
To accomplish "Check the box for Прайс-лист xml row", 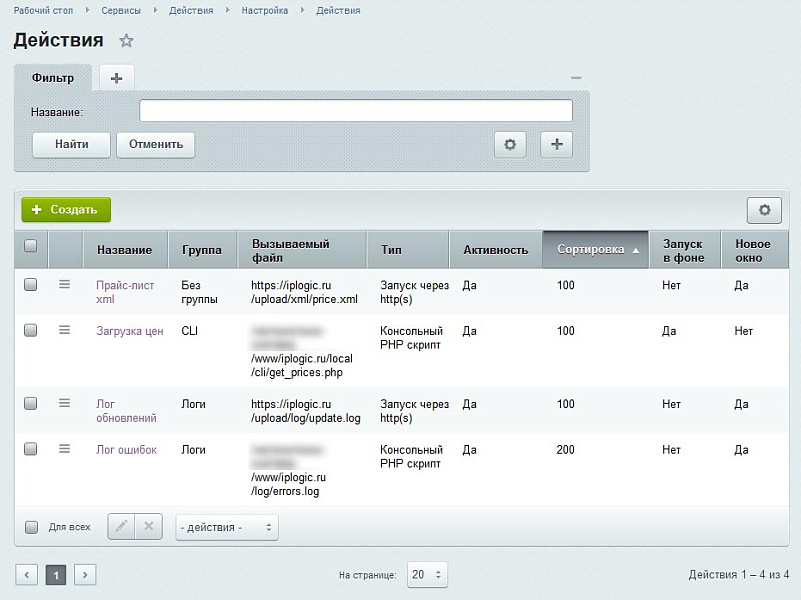I will (x=31, y=285).
